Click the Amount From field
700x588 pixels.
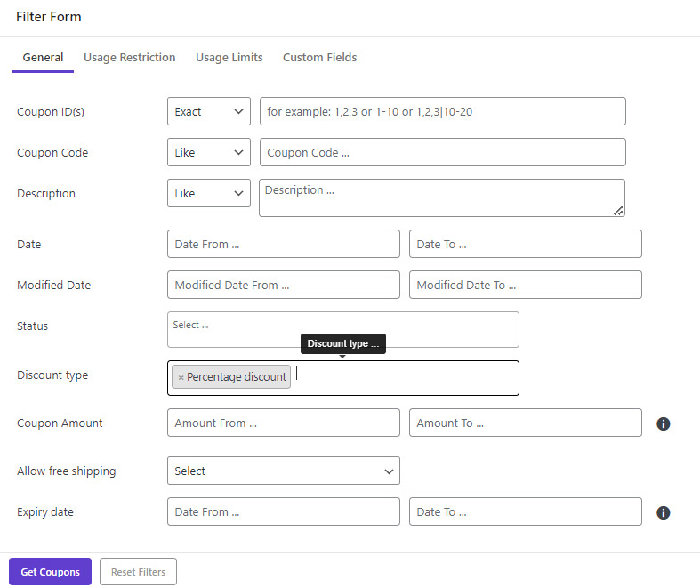coord(284,423)
